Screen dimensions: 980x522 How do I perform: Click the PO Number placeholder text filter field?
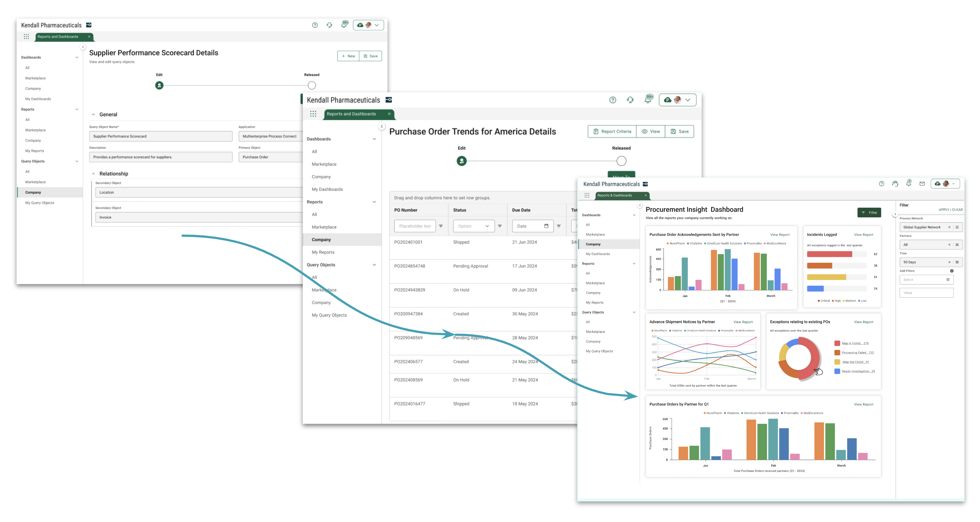415,226
